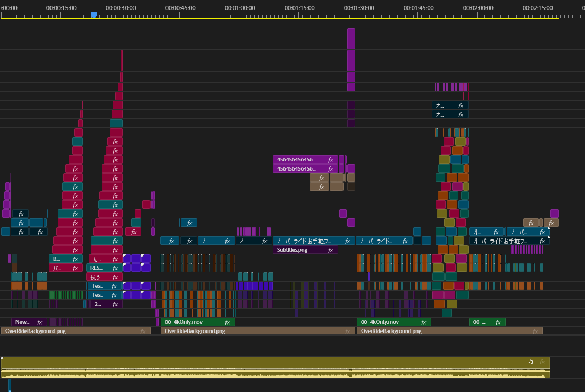Click the fx badge on the upper 456456456456... clip
This screenshot has height=392, width=585.
(330, 160)
